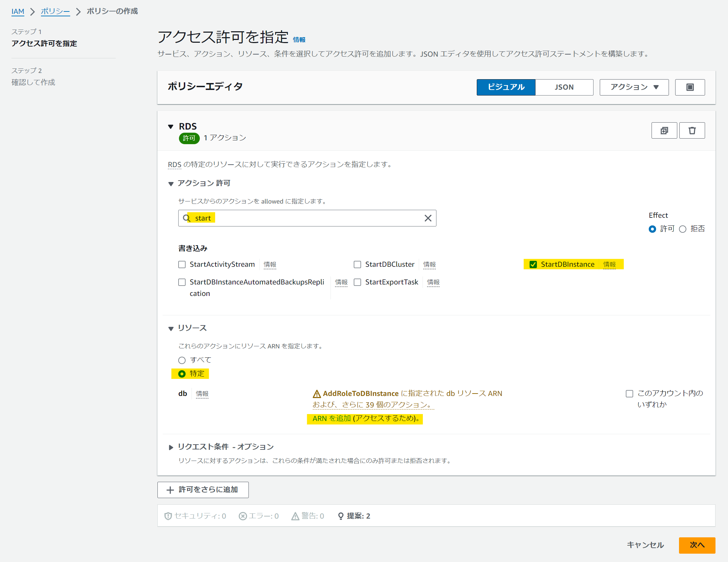Open the アクション dropdown menu

tap(633, 87)
